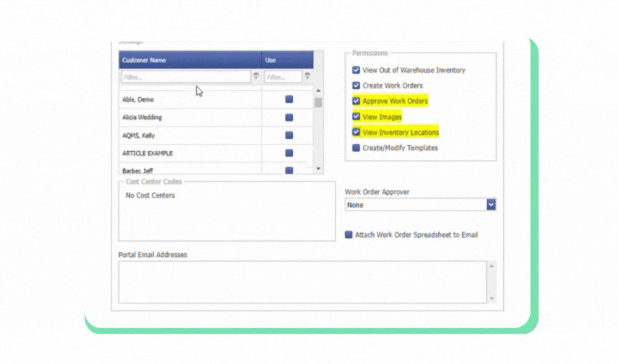Open the Use column filter funnel icon
This screenshot has width=619, height=364.
[308, 76]
